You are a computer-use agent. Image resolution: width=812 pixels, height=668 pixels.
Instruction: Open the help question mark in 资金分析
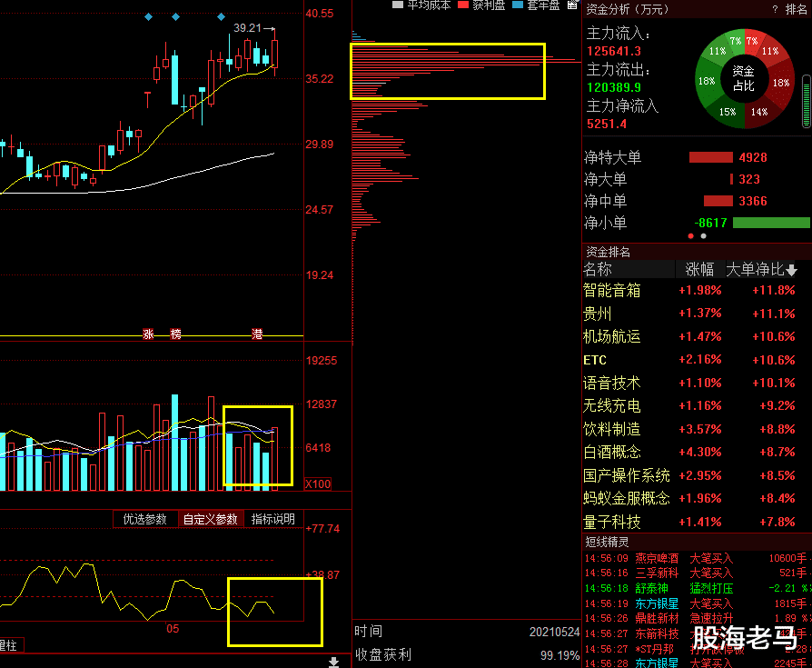tap(775, 9)
